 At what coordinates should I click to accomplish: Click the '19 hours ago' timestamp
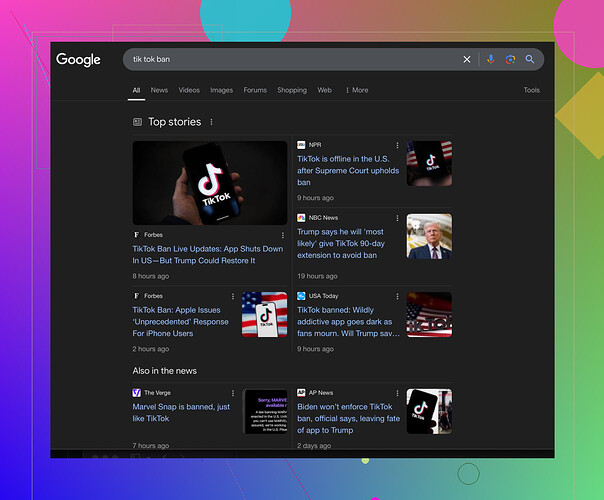click(317, 276)
